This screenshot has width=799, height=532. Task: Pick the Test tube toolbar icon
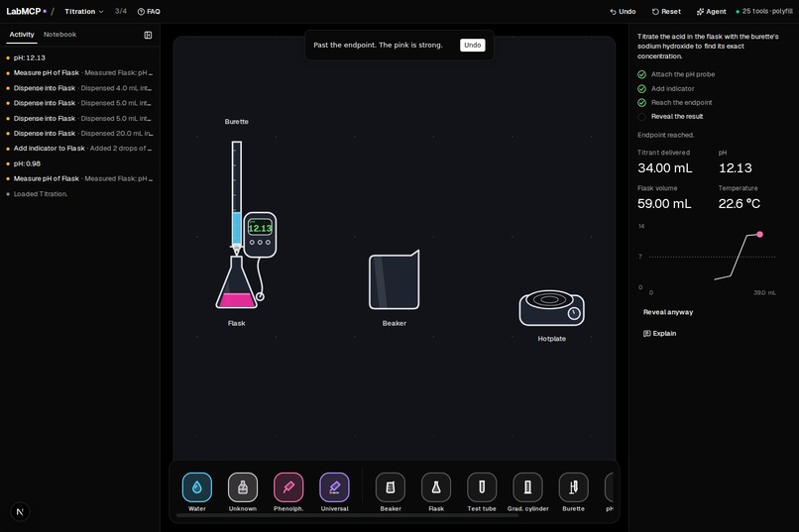pyautogui.click(x=482, y=487)
